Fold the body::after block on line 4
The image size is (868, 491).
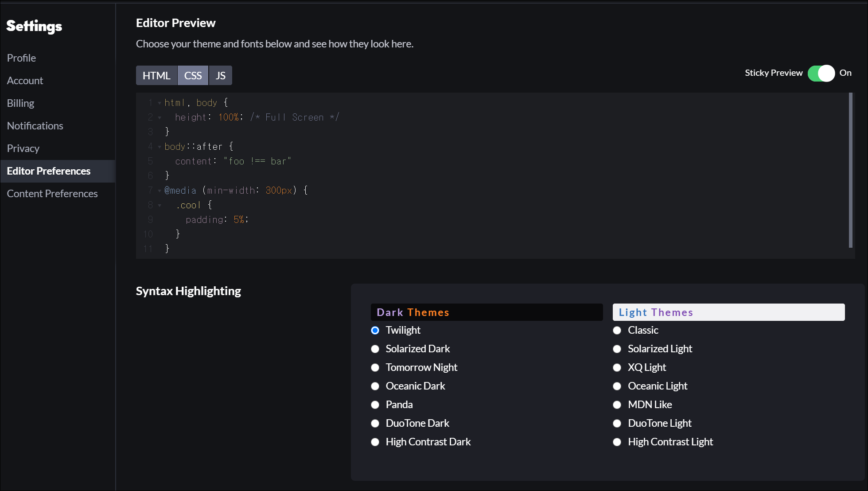[160, 147]
